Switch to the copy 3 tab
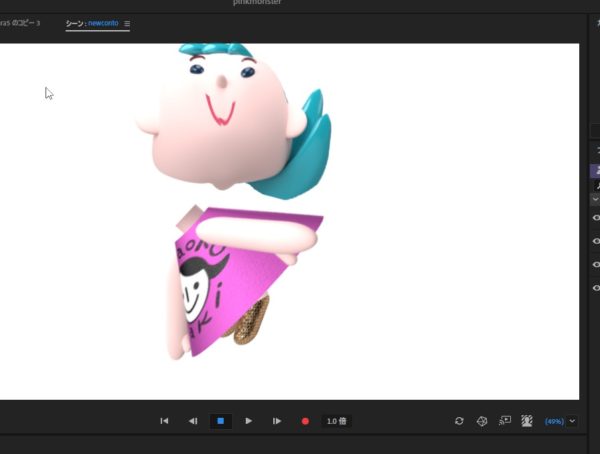 click(20, 23)
